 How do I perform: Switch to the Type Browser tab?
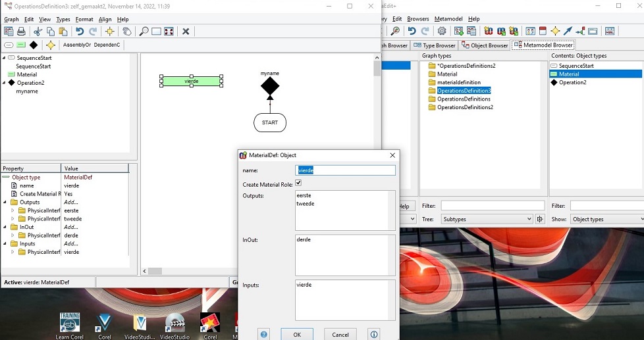435,45
